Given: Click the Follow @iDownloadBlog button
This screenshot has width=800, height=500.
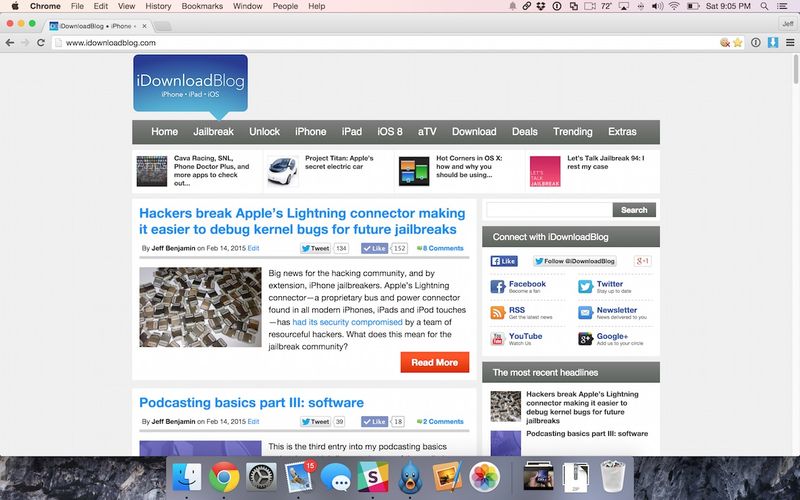Looking at the screenshot, I should tap(574, 261).
